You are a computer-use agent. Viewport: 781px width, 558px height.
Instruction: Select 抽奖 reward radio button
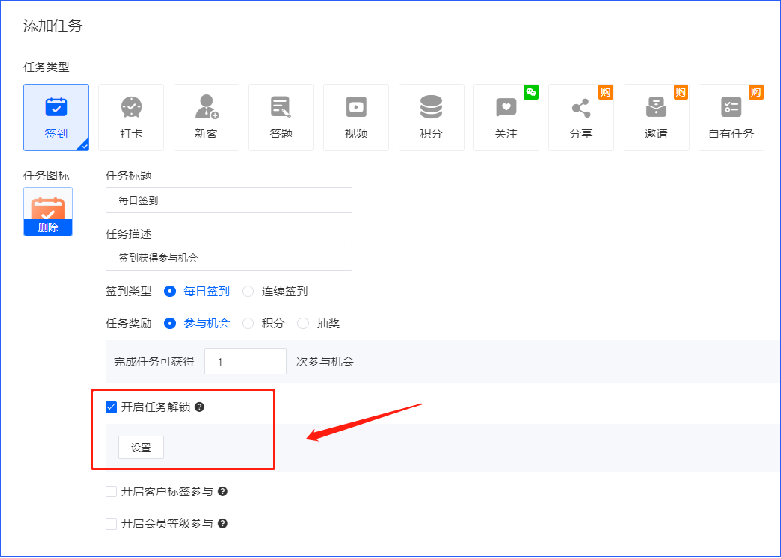coord(303,323)
